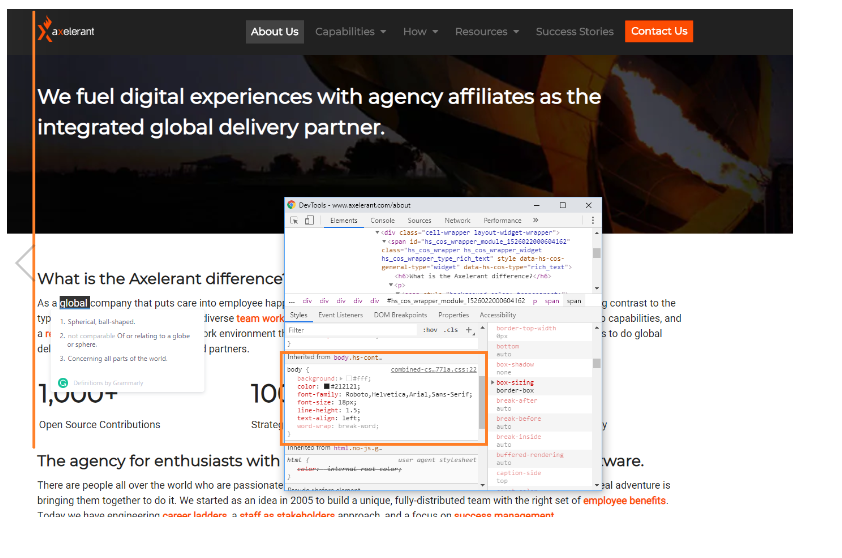The height and width of the screenshot is (558, 842).
Task: Open the Resources dropdown menu
Action: pyautogui.click(x=486, y=32)
